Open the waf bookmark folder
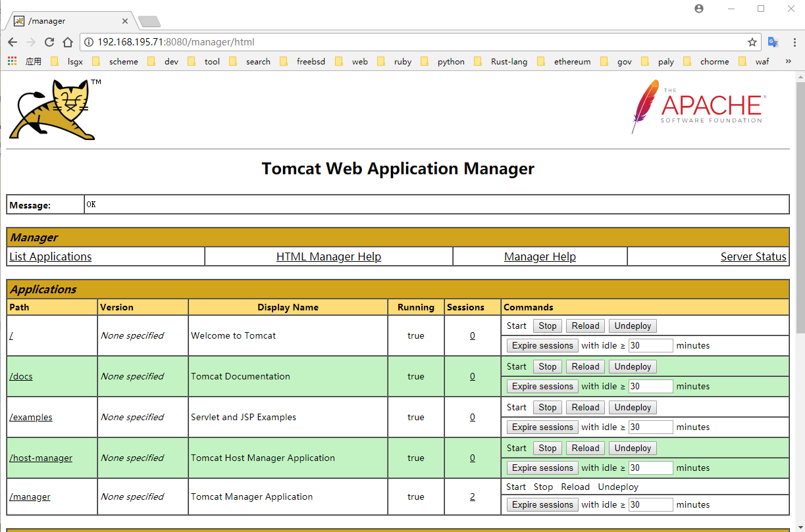The image size is (805, 532). pyautogui.click(x=754, y=61)
